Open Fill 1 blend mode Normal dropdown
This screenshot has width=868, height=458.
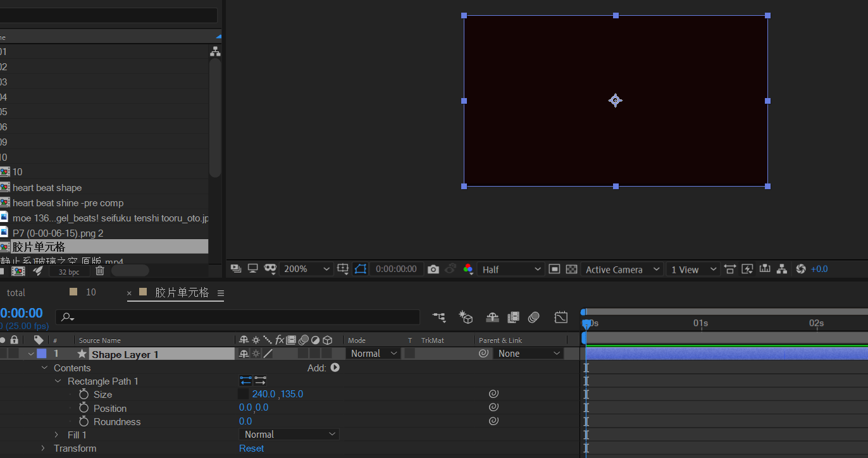click(289, 435)
